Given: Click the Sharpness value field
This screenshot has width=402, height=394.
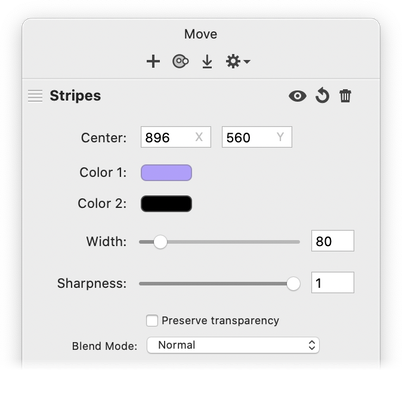Looking at the screenshot, I should [x=333, y=283].
